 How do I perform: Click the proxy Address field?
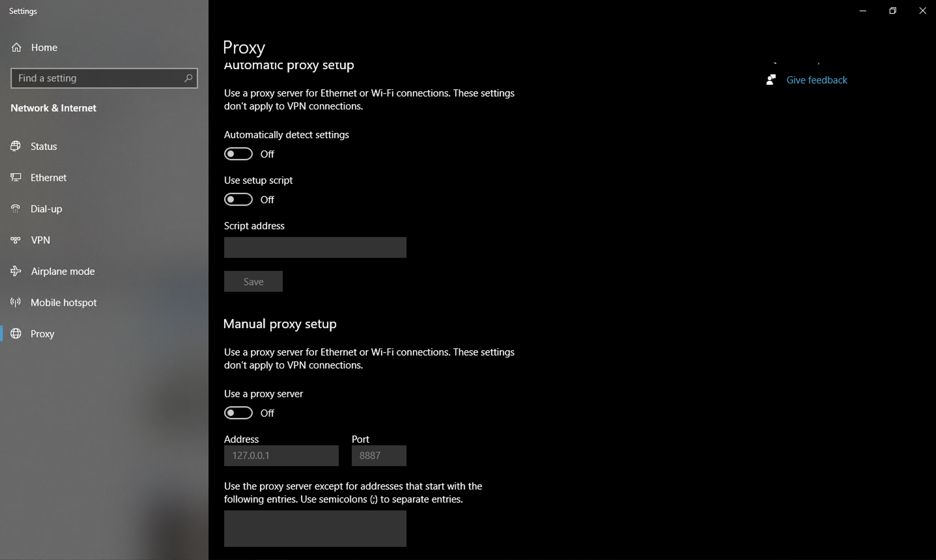click(x=281, y=455)
